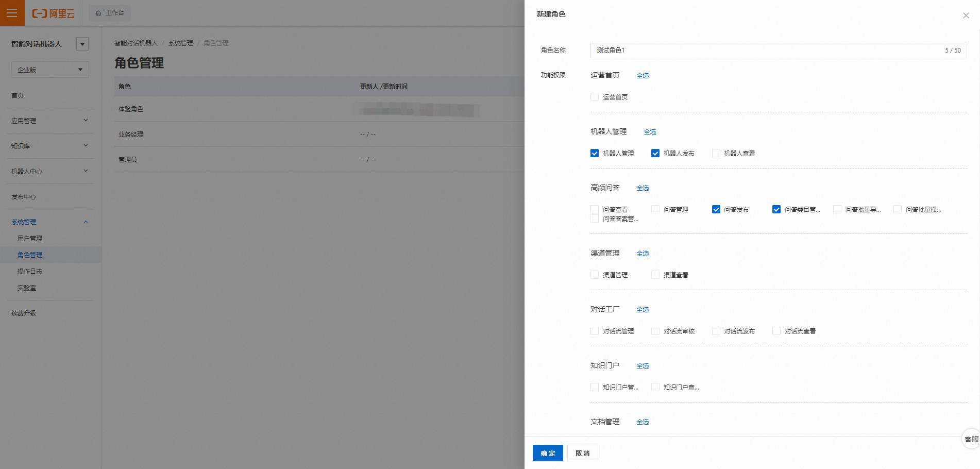Click 智能对话机器人 breadcrumb link
The height and width of the screenshot is (469, 980).
tap(136, 43)
